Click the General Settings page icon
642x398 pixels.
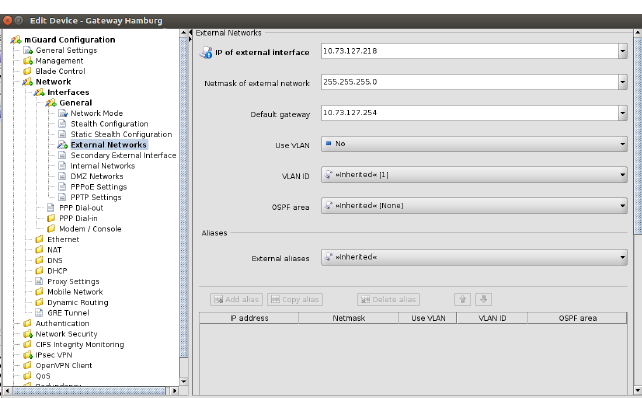click(x=28, y=50)
